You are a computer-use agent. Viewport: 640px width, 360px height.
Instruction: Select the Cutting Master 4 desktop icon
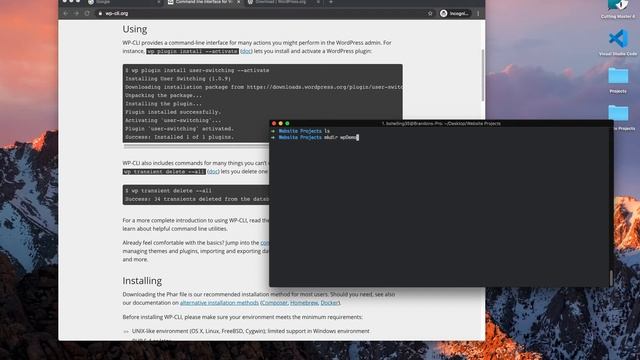pos(618,9)
